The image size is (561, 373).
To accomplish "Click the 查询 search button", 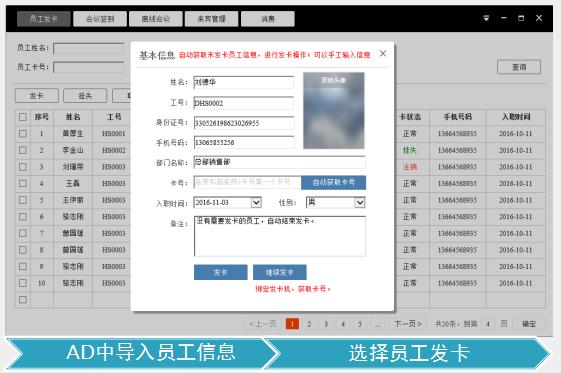I will 519,67.
